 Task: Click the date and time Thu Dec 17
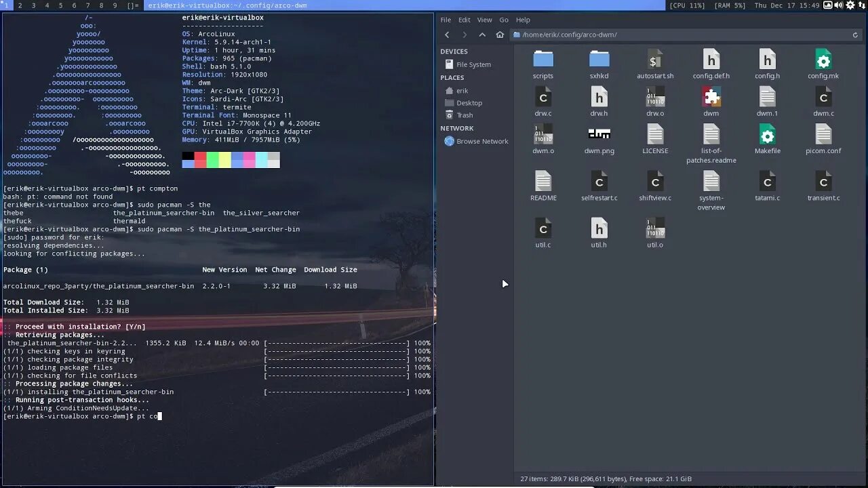click(x=787, y=5)
